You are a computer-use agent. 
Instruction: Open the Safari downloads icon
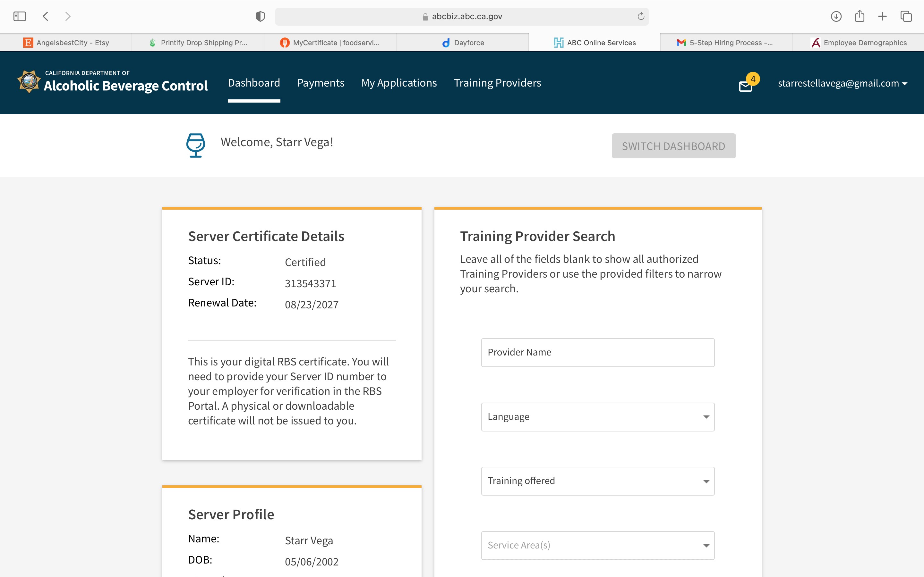click(x=836, y=16)
